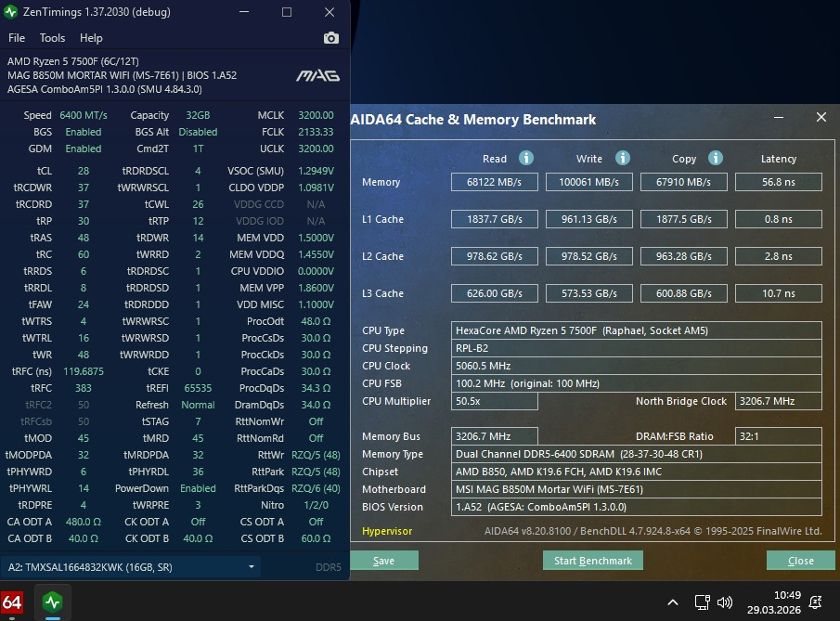Open the volume speaker tray icon
840x621 pixels.
pos(724,602)
